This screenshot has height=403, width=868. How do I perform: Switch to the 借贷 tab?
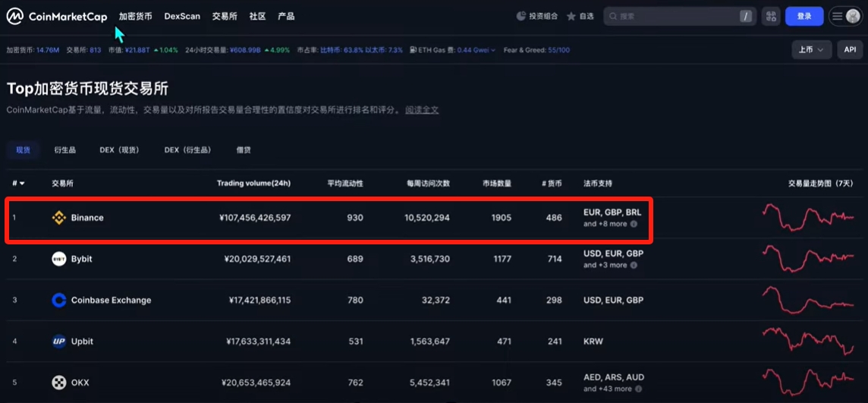coord(244,150)
